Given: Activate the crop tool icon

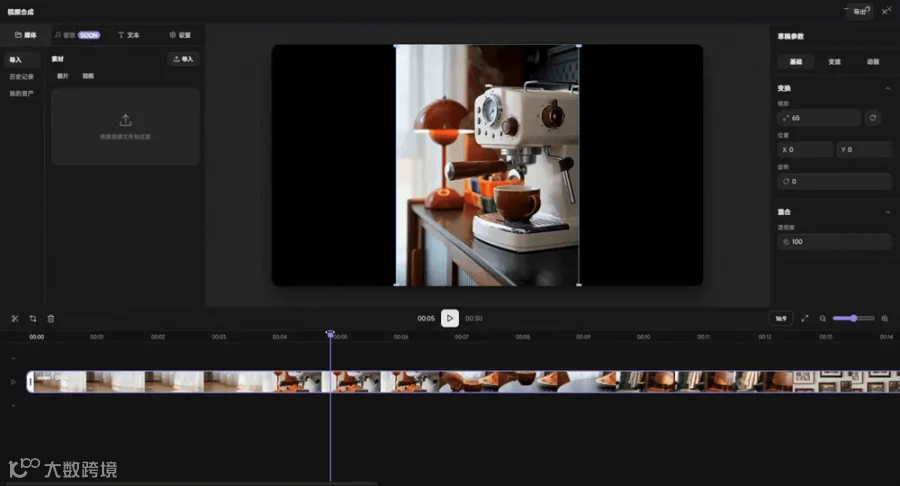Looking at the screenshot, I should 33,318.
